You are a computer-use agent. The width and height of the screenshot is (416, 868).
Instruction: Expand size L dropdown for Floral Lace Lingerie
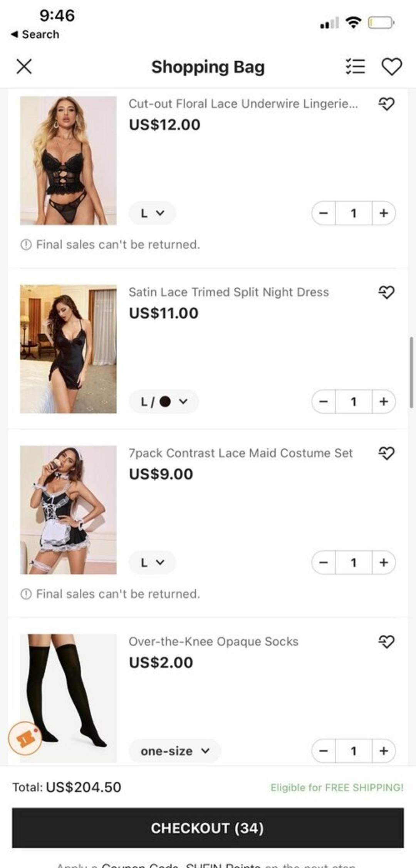pyautogui.click(x=152, y=213)
